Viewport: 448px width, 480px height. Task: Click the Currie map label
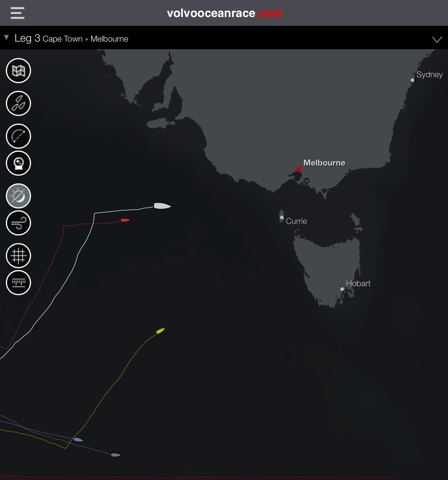tap(296, 221)
